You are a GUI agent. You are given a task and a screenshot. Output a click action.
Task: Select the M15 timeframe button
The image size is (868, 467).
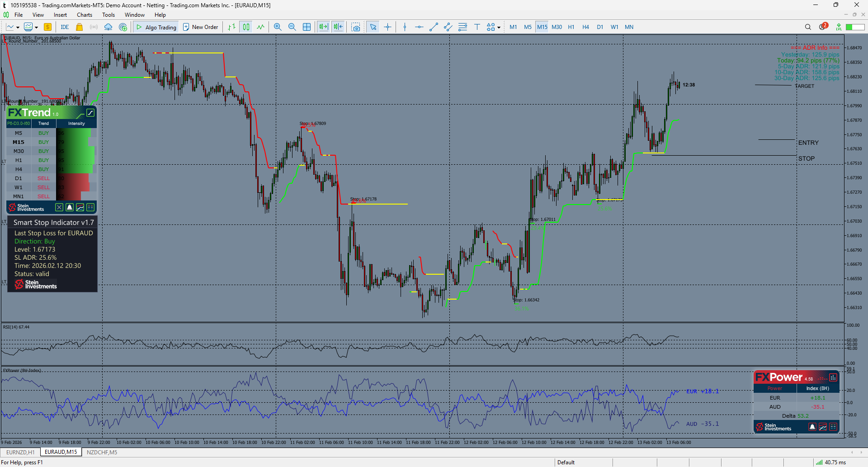point(542,27)
